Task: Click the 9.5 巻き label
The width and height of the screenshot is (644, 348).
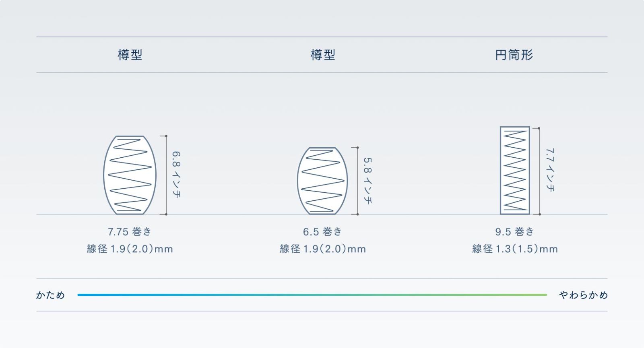Action: pos(515,232)
